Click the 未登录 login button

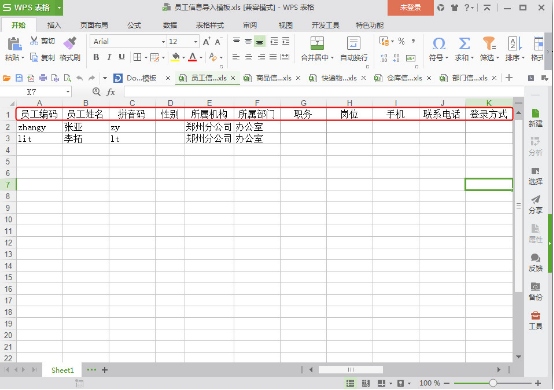(410, 8)
